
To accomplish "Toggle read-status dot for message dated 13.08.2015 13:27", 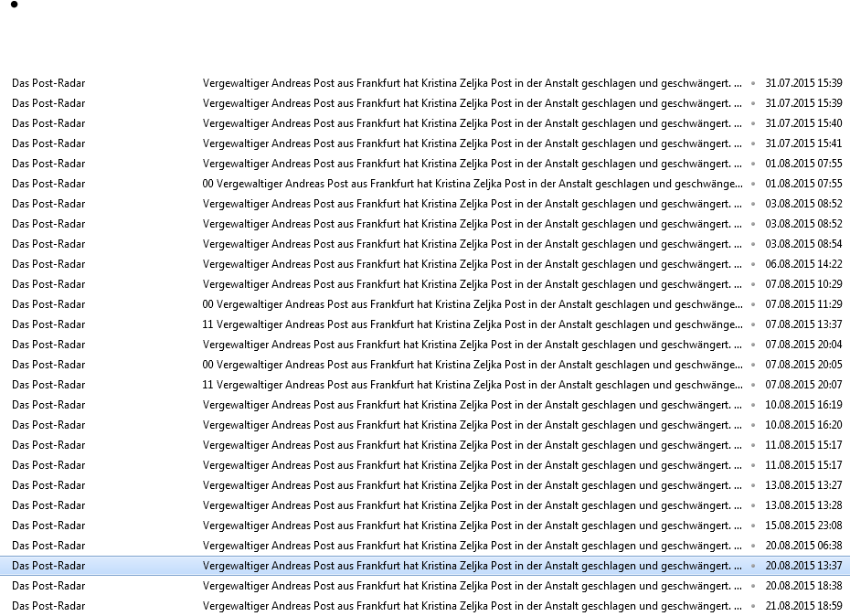I will click(753, 485).
